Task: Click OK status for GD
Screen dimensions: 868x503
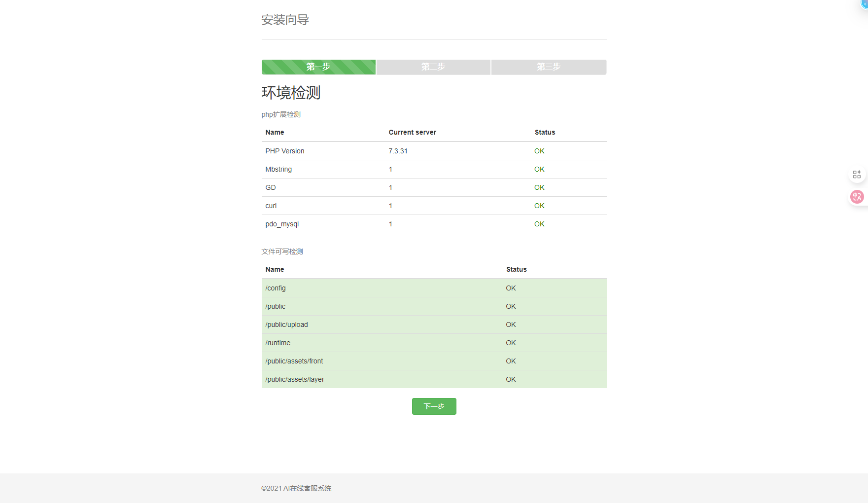Action: coord(539,187)
